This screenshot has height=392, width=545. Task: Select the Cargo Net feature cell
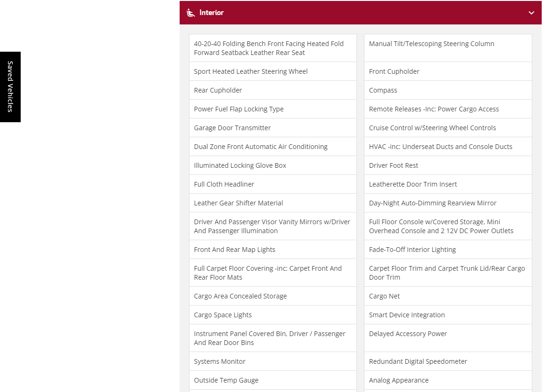(x=384, y=296)
